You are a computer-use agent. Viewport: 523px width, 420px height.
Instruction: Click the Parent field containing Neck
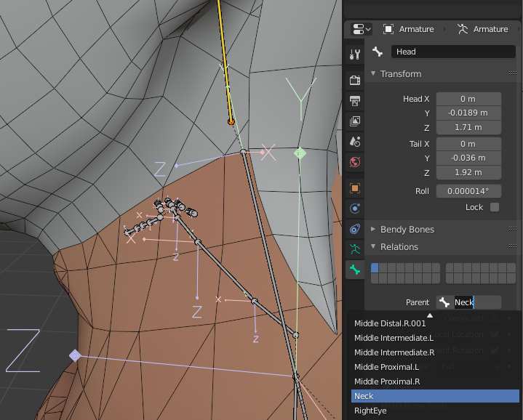[x=468, y=302]
